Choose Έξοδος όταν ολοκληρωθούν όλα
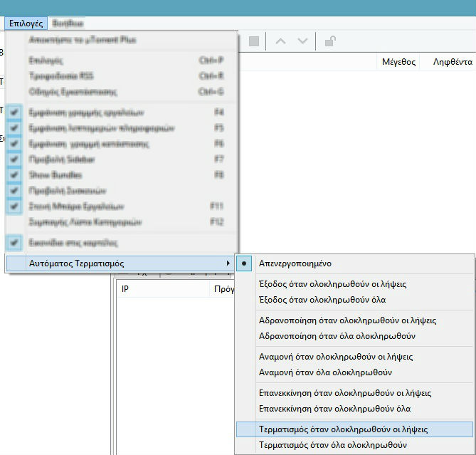 (x=355, y=300)
